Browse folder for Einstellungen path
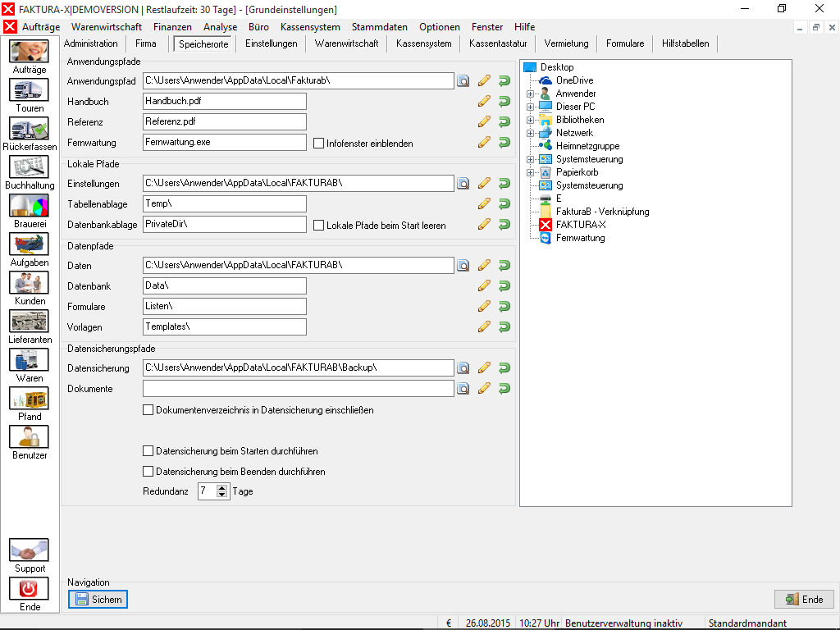The height and width of the screenshot is (630, 840). (x=463, y=183)
